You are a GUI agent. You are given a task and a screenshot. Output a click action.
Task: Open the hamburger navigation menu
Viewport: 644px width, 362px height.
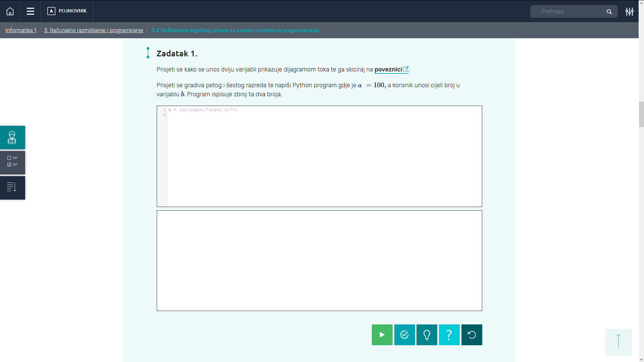[31, 11]
